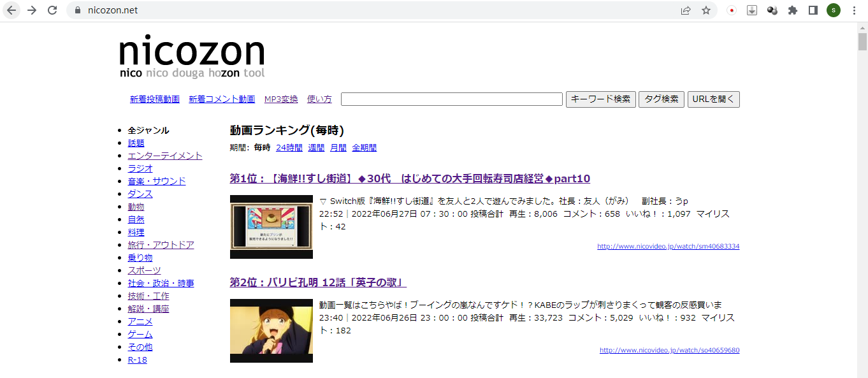Select the スポーツ genre

pos(144,271)
